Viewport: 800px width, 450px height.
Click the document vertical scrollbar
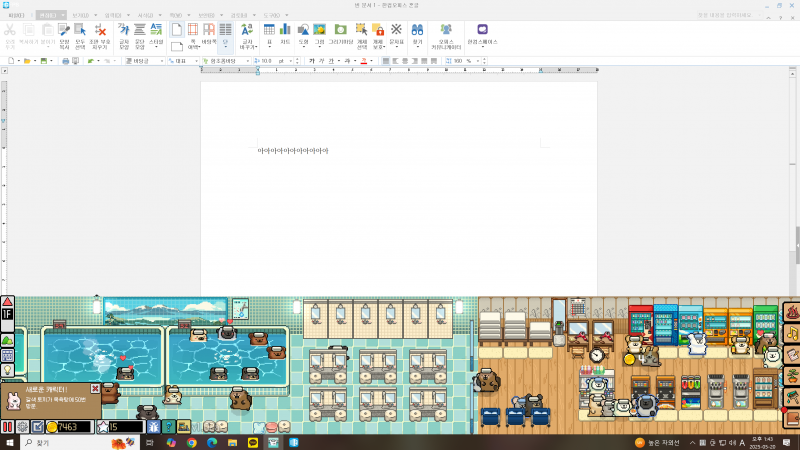792,181
